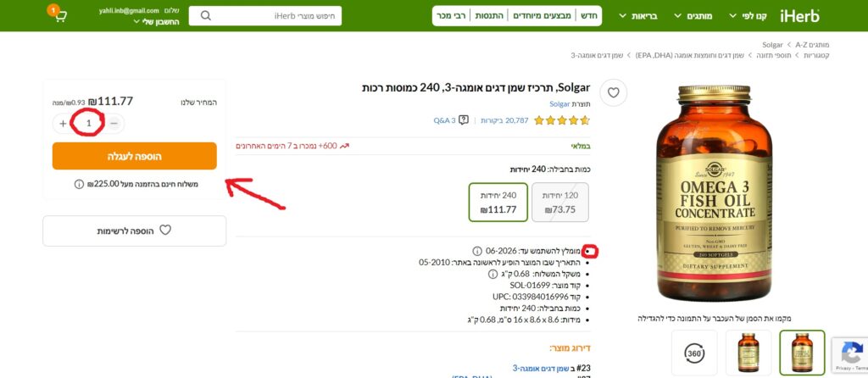Click the Q&A question icon
The width and height of the screenshot is (868, 378).
point(464,120)
